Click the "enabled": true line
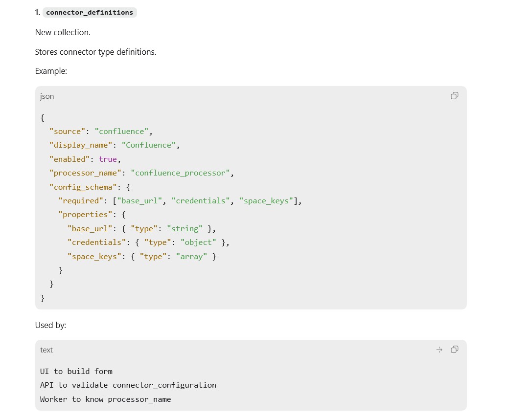Viewport: 532px width, 417px height. pyautogui.click(x=85, y=159)
